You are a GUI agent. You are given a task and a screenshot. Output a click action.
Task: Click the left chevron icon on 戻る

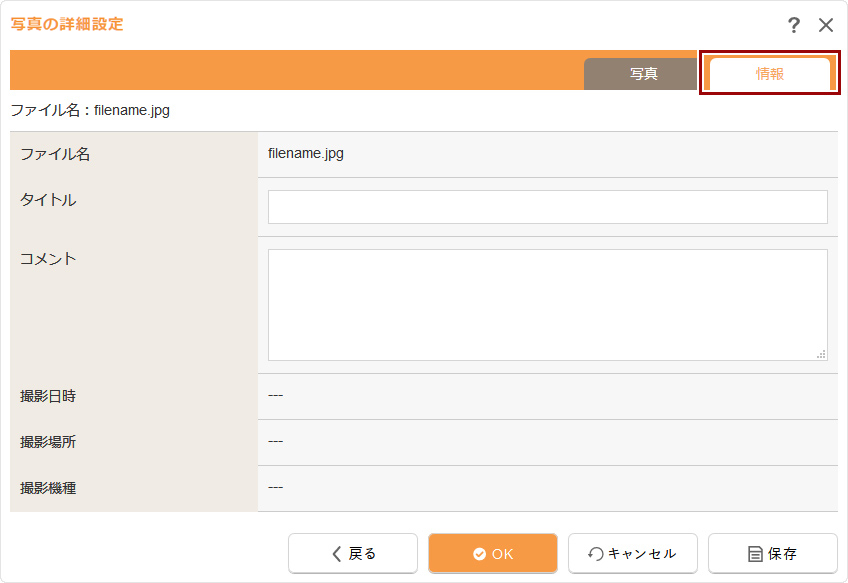coord(337,554)
